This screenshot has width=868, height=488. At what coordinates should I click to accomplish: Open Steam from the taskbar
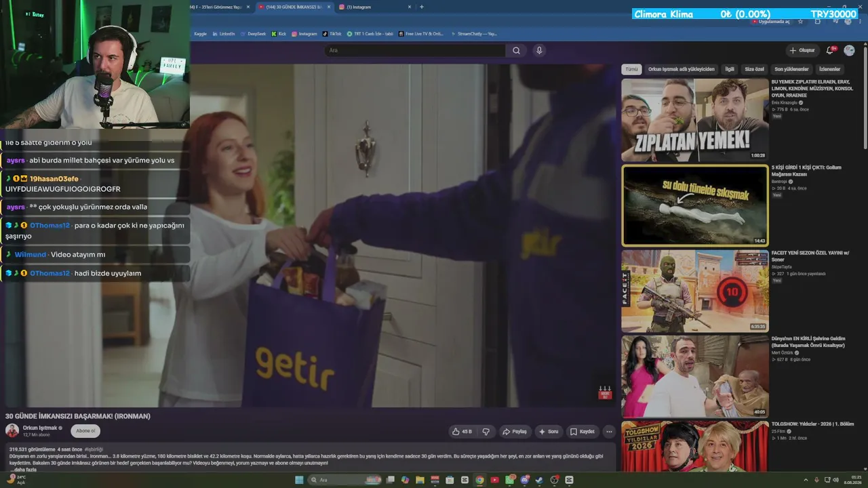click(539, 480)
